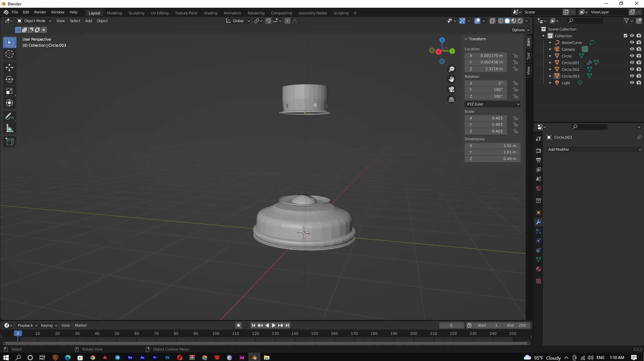Screen dimensions: 644x361
Task: Select the Cursor tool in toolbar
Action: click(x=9, y=54)
